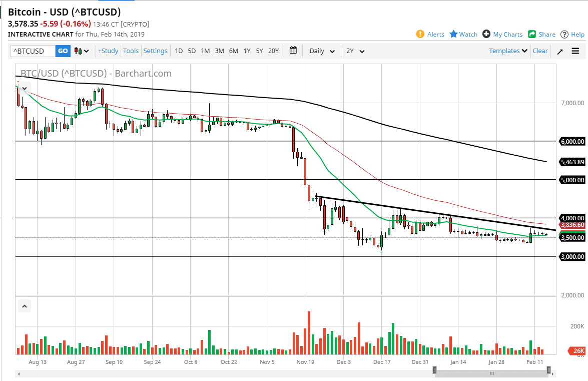The image size is (588, 381).
Task: Open Help question mark icon
Action: (x=564, y=34)
